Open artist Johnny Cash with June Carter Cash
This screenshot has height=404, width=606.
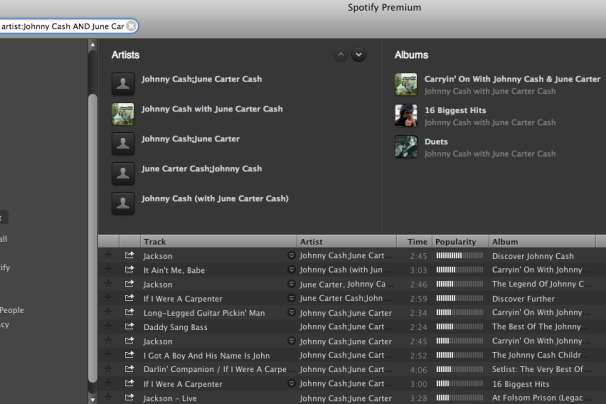click(212, 109)
